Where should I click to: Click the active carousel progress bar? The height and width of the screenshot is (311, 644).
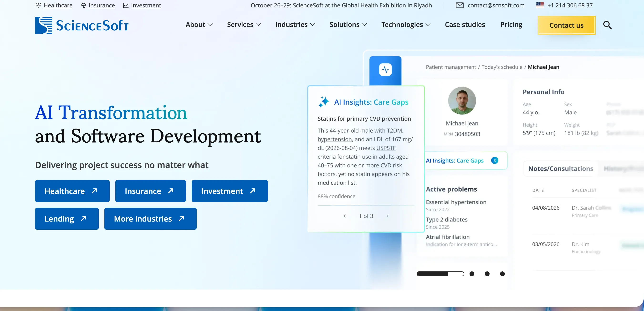point(440,274)
